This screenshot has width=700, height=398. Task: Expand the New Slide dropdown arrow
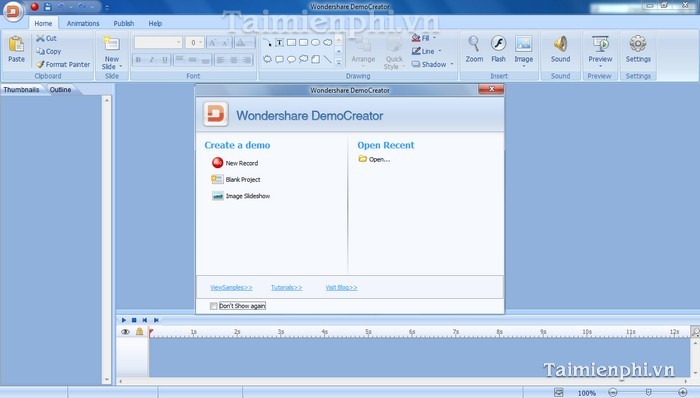(121, 66)
